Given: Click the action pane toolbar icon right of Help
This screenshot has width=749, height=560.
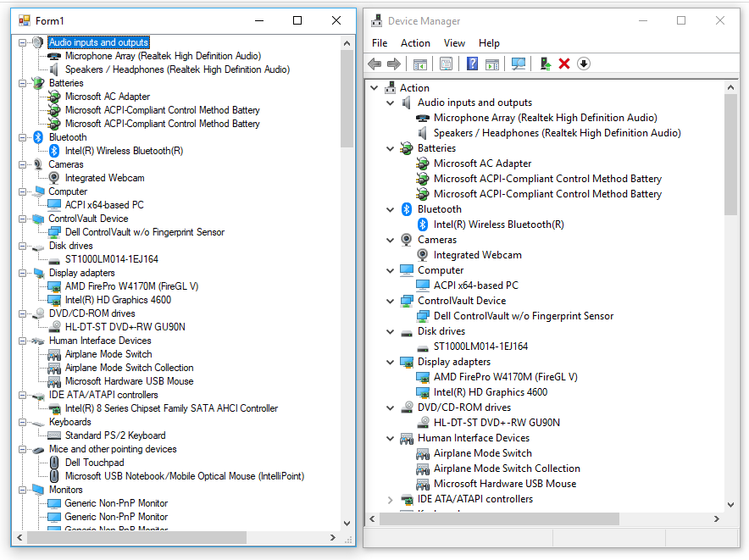Looking at the screenshot, I should [492, 64].
